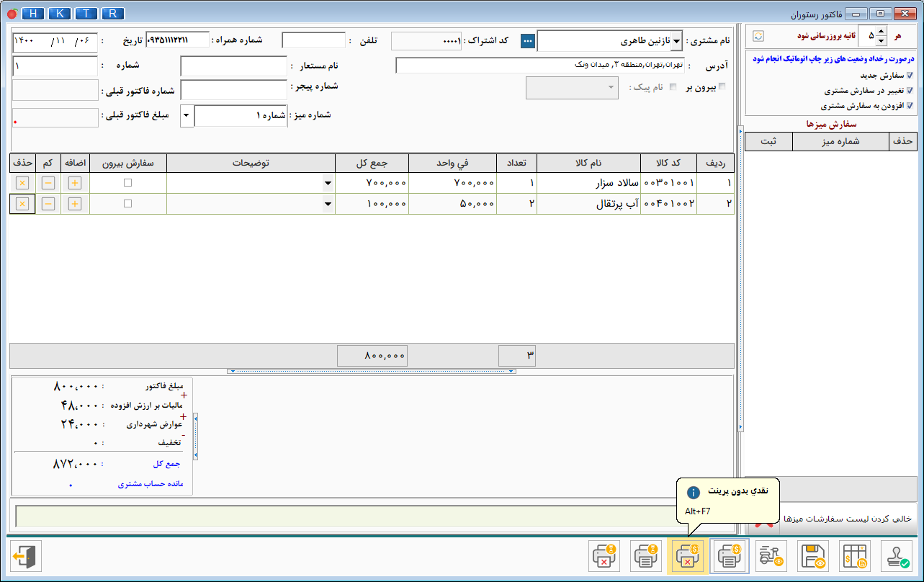Click the آب پرتقال product name cell

588,204
